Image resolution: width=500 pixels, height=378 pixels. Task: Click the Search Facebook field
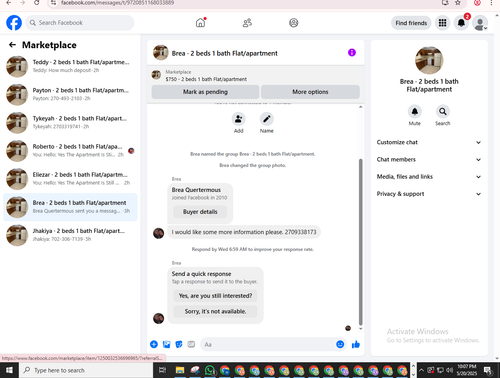80,23
